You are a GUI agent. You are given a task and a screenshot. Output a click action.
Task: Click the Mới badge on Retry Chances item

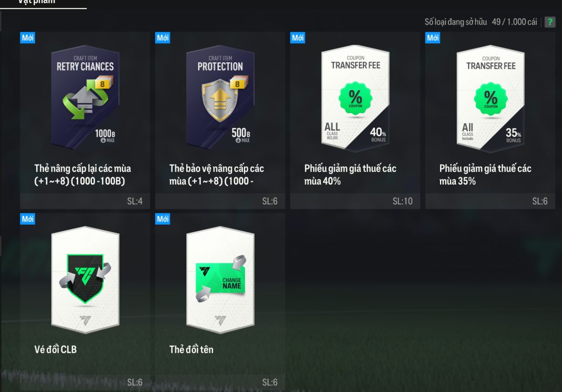coord(28,38)
